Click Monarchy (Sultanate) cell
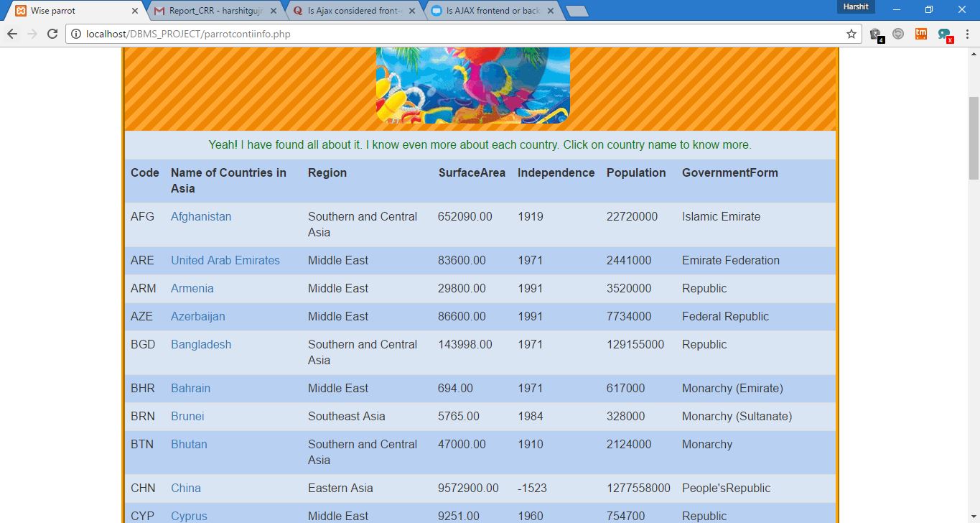The width and height of the screenshot is (980, 523). [x=737, y=416]
